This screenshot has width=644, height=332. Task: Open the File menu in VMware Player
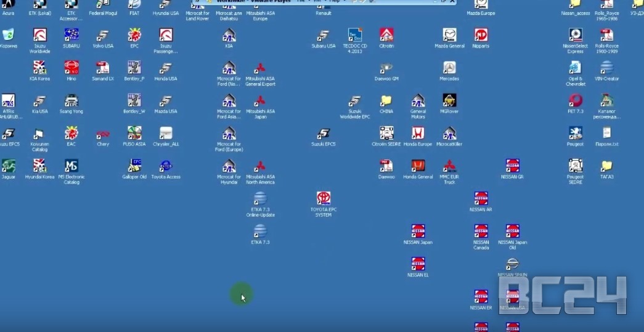[301, 2]
